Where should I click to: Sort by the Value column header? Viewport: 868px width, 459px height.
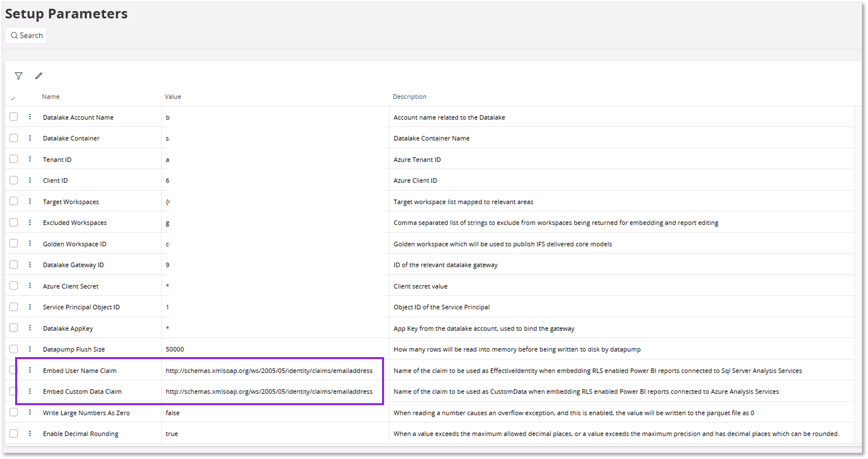(173, 97)
